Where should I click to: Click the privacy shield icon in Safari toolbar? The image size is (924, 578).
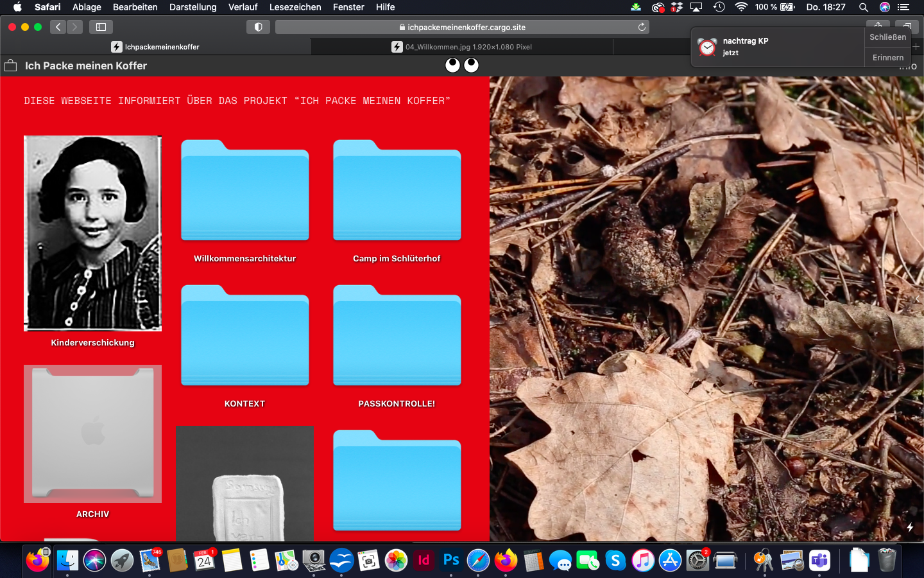258,27
